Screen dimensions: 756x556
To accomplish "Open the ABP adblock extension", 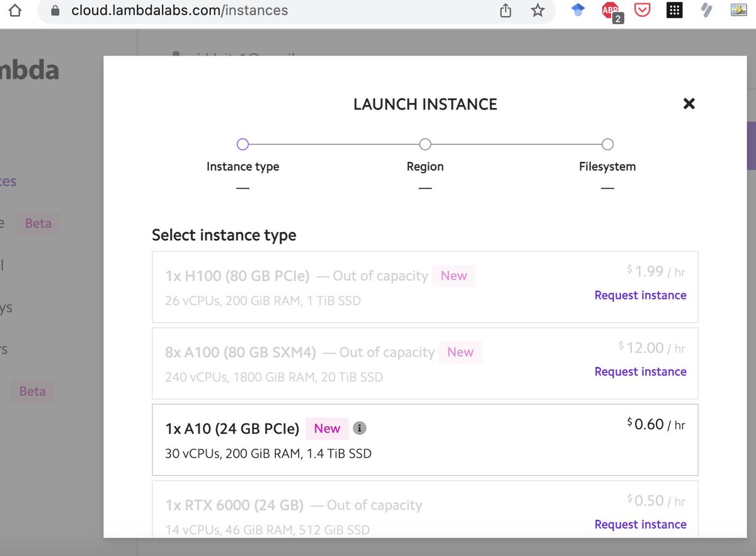I will click(x=610, y=11).
